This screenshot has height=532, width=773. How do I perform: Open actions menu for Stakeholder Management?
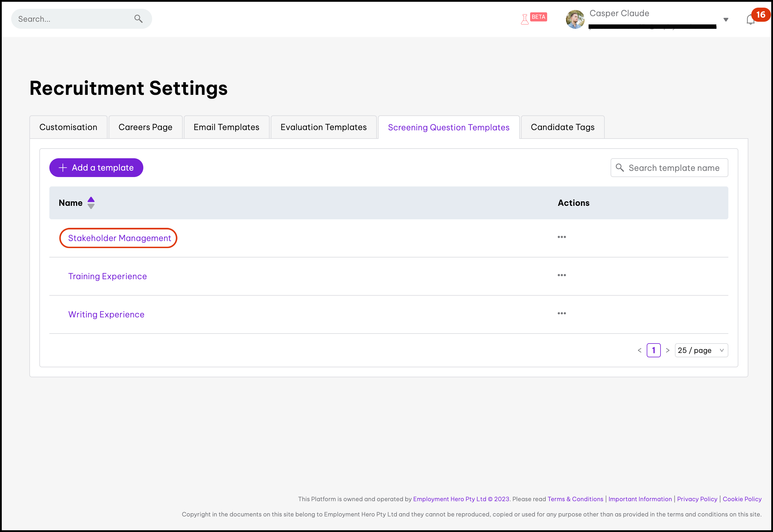(x=562, y=237)
